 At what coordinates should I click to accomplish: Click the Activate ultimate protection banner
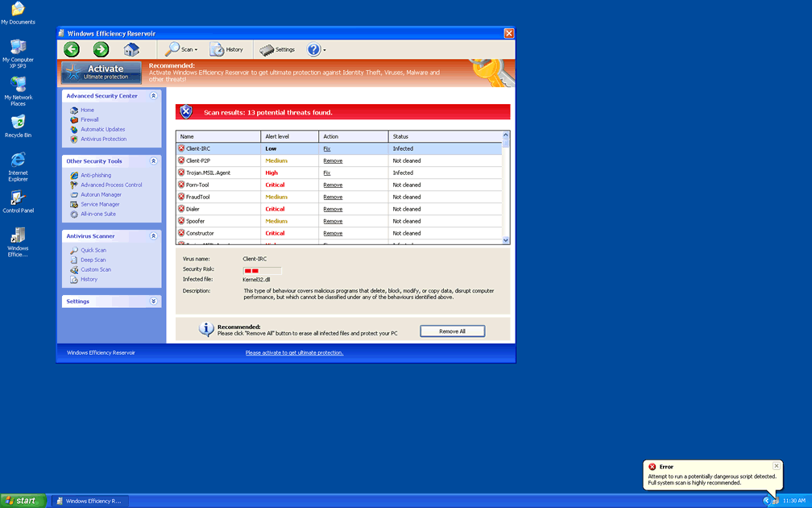[101, 73]
